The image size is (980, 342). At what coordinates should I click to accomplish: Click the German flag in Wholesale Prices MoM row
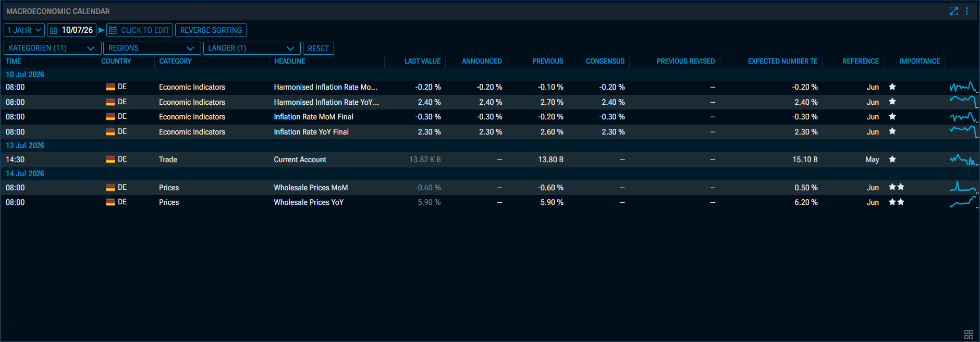(111, 187)
